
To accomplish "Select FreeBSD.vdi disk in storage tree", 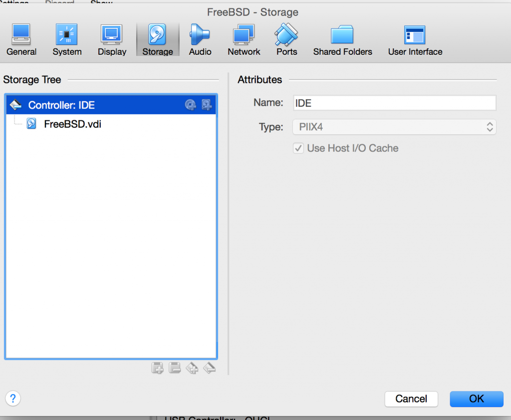I will click(x=72, y=124).
